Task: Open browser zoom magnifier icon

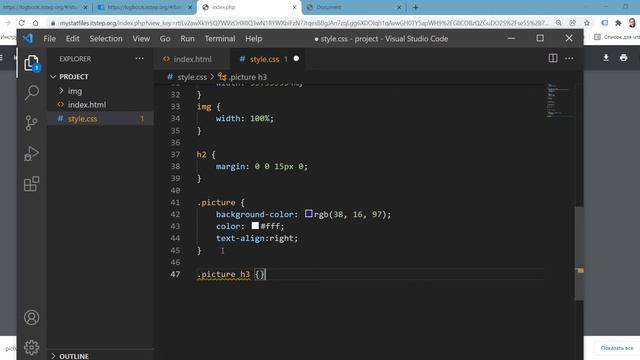Action: coord(558,23)
